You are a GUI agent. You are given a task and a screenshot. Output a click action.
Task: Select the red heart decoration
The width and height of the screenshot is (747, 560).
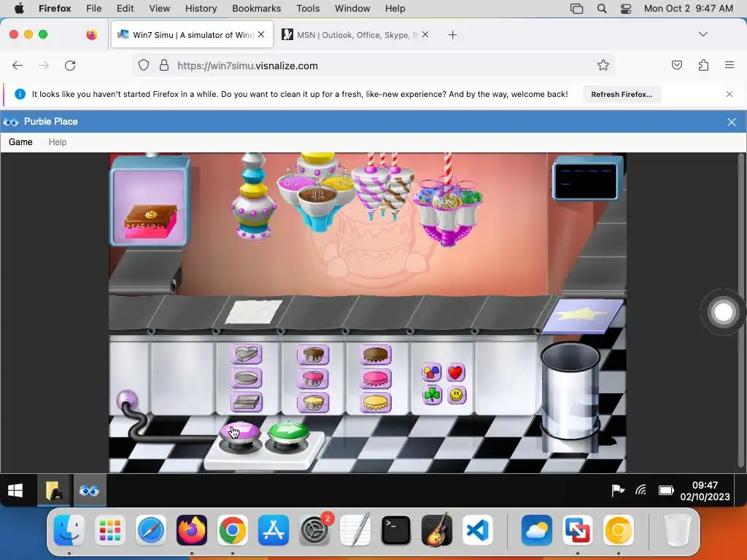455,373
